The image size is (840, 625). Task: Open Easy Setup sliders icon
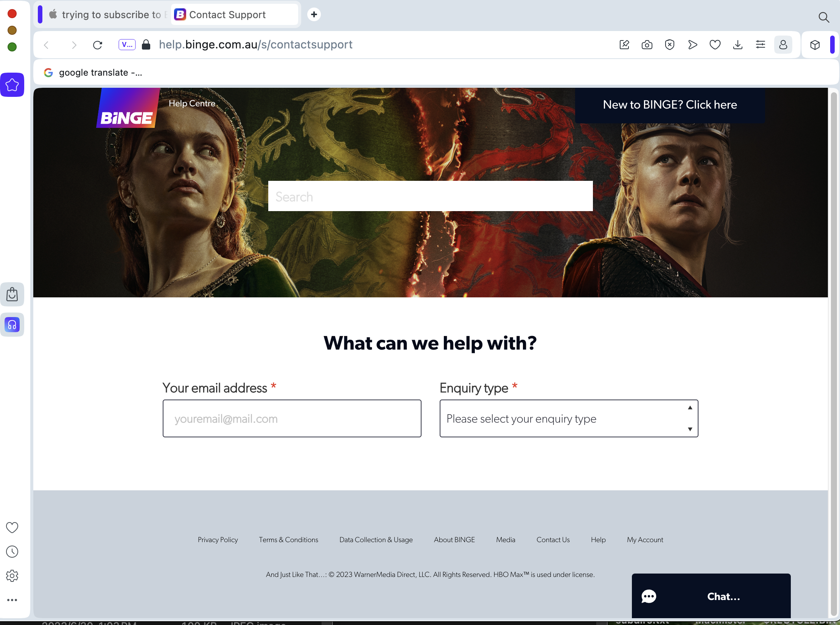760,45
